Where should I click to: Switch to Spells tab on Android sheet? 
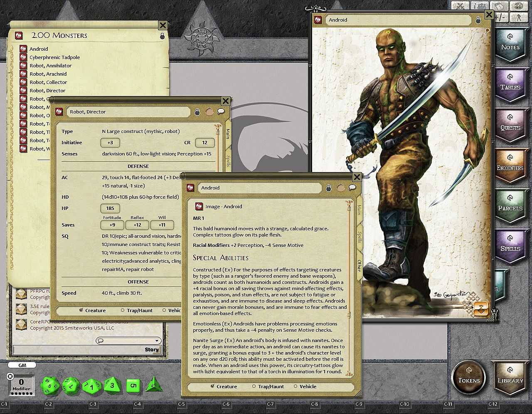[360, 237]
